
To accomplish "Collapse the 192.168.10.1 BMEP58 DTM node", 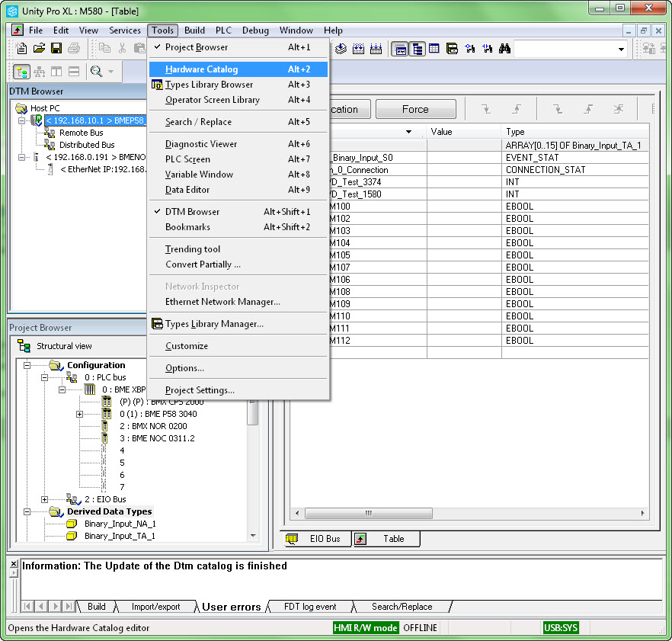I will click(21, 121).
